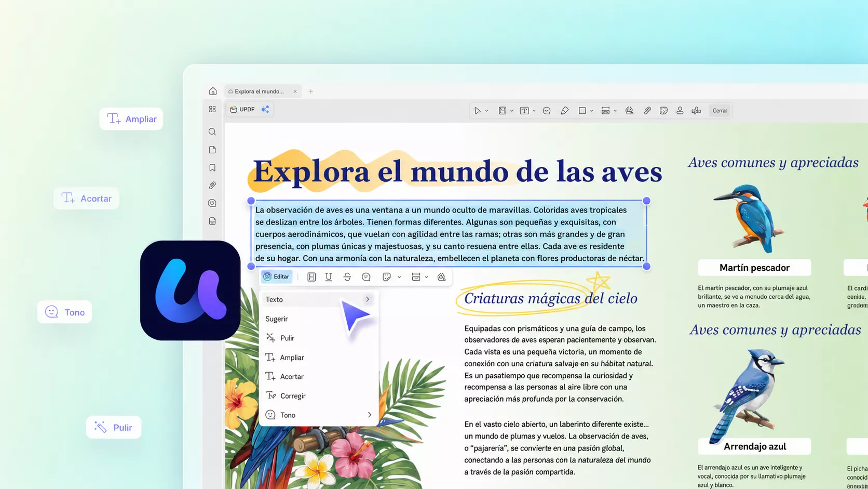
Task: Open the bookmarks panel in sidebar
Action: (x=212, y=168)
